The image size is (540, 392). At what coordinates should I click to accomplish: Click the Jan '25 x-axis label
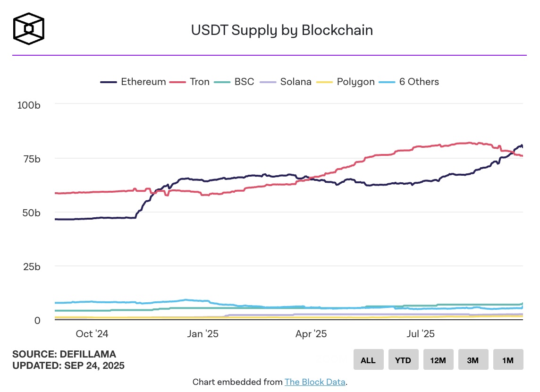203,334
